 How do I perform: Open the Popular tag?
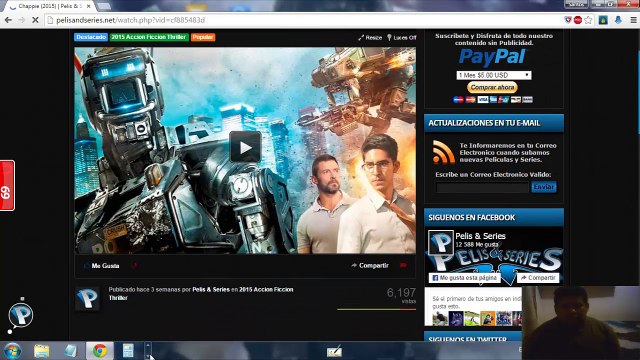coord(203,37)
